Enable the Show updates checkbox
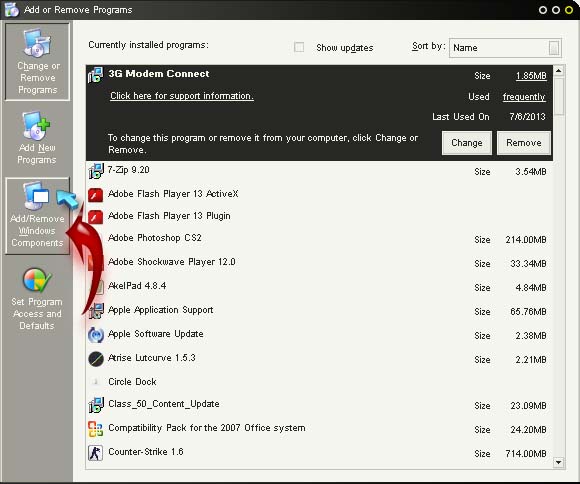This screenshot has width=580, height=484. coord(299,47)
